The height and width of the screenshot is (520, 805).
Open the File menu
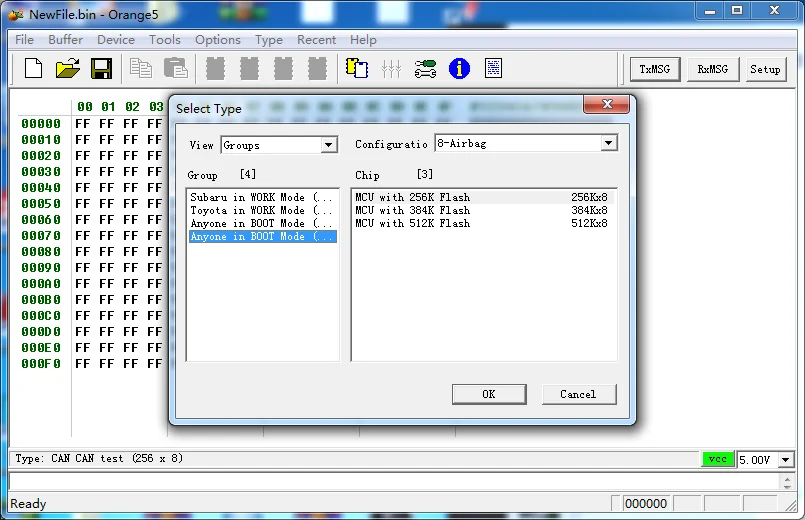point(24,40)
